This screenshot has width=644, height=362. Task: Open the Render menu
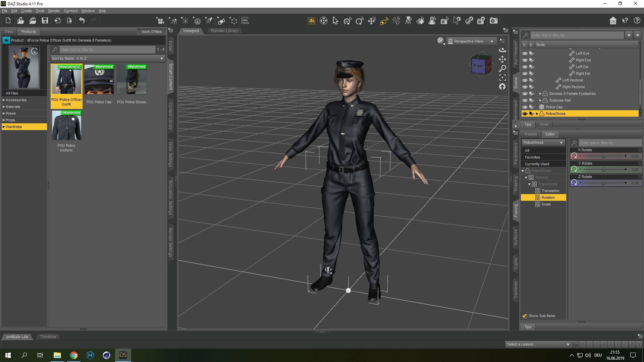click(x=54, y=11)
